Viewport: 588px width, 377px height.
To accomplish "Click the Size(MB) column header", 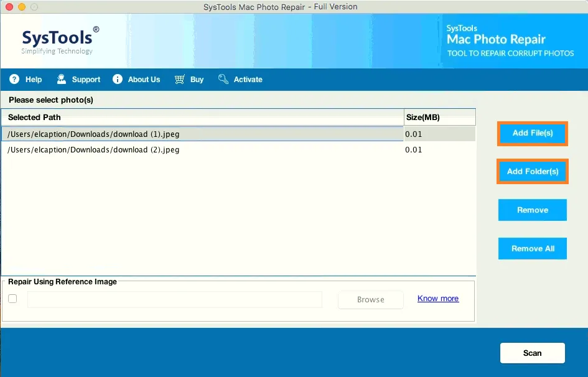I will (x=440, y=118).
